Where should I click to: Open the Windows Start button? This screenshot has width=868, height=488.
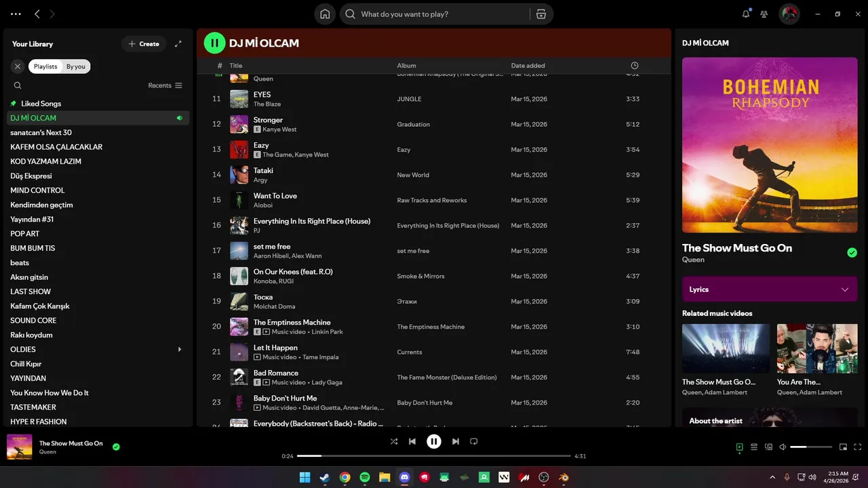tap(305, 477)
